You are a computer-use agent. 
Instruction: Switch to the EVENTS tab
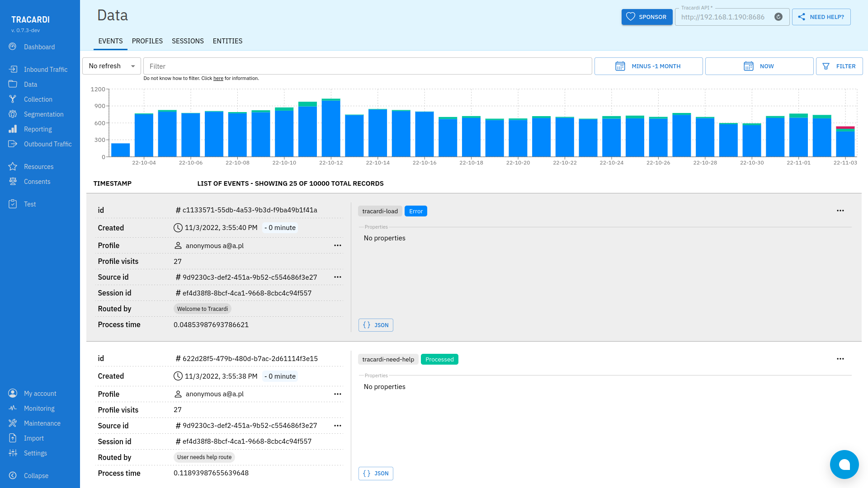coord(110,41)
